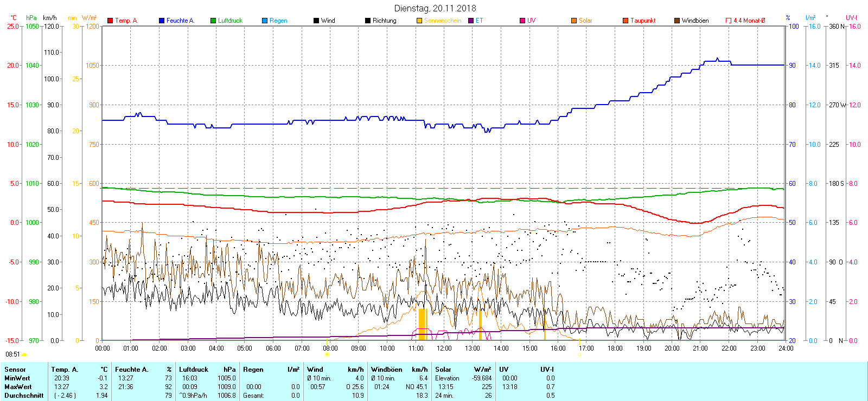Click the black Wind legend swatch
Image resolution: width=868 pixels, height=401 pixels.
(x=316, y=21)
